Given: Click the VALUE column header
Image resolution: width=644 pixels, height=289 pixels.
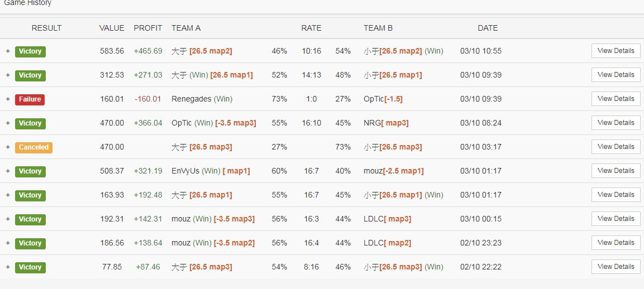Looking at the screenshot, I should click(112, 28).
